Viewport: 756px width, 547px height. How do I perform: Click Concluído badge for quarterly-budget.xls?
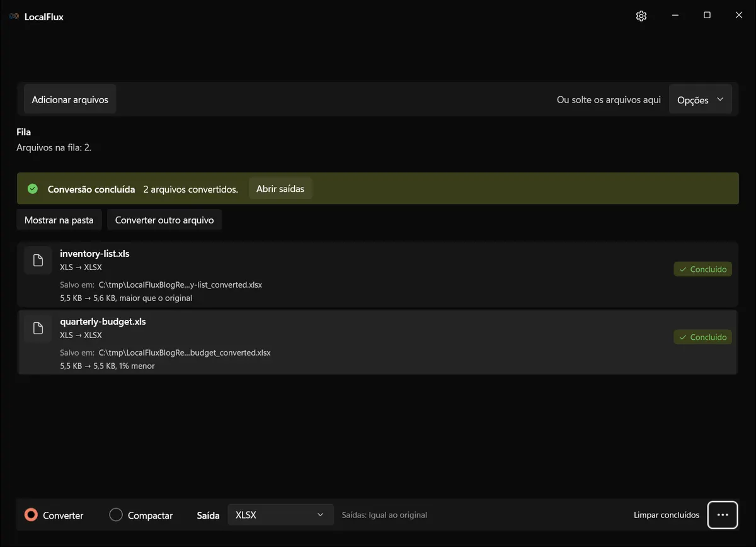click(x=702, y=337)
